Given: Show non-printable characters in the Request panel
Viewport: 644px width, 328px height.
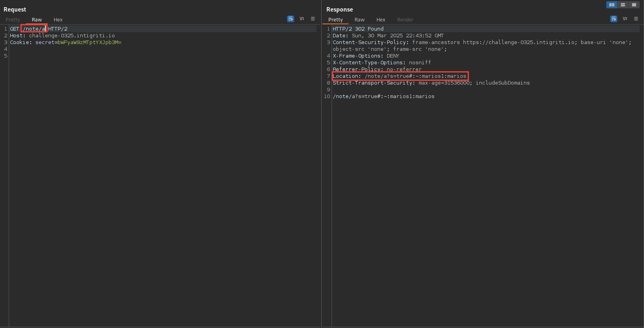Looking at the screenshot, I should [302, 19].
